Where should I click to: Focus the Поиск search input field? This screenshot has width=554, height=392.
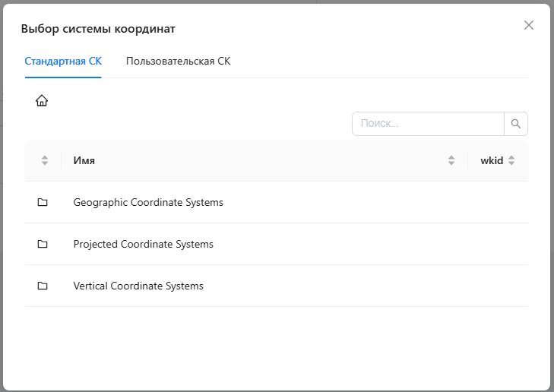pos(428,124)
